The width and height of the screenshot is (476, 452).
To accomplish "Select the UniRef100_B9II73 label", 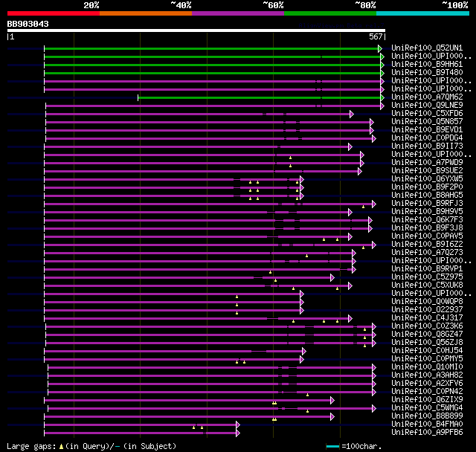I will click(x=427, y=146).
